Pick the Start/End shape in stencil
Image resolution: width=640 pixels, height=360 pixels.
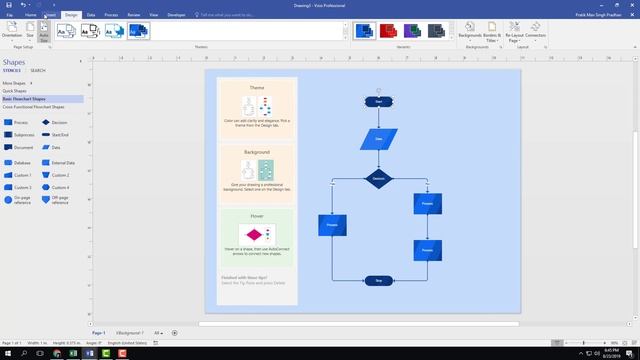[55, 135]
